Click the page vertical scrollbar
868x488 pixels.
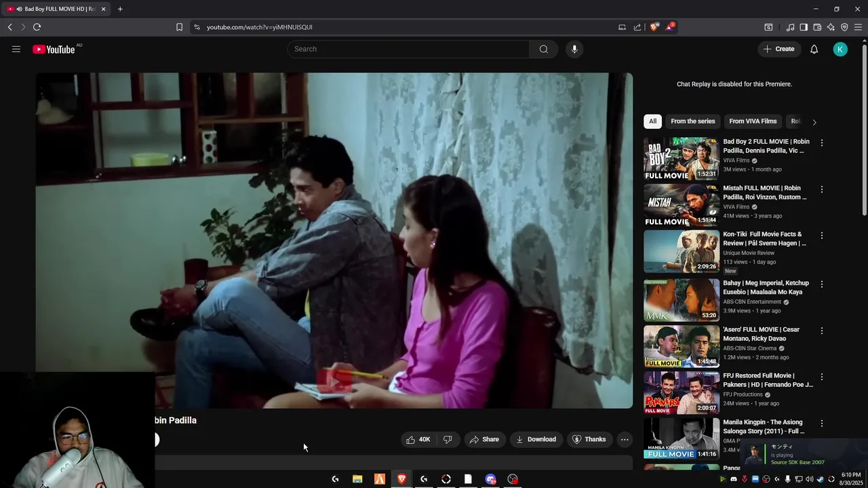tap(864, 129)
